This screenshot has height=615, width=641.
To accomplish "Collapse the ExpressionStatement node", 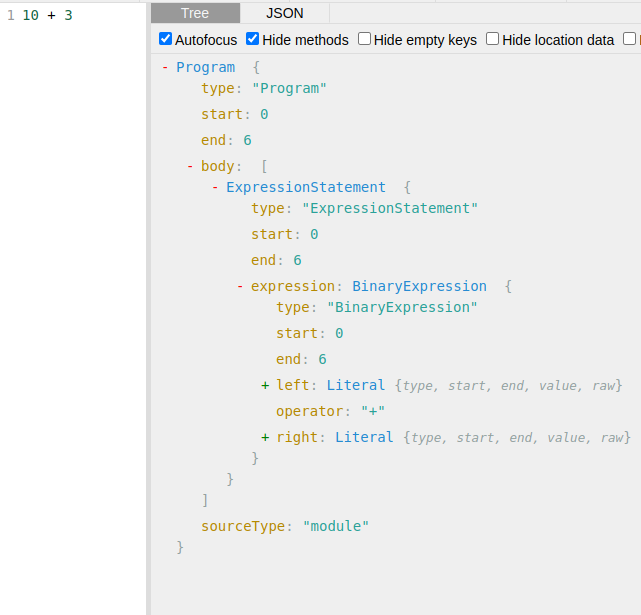I will [215, 187].
